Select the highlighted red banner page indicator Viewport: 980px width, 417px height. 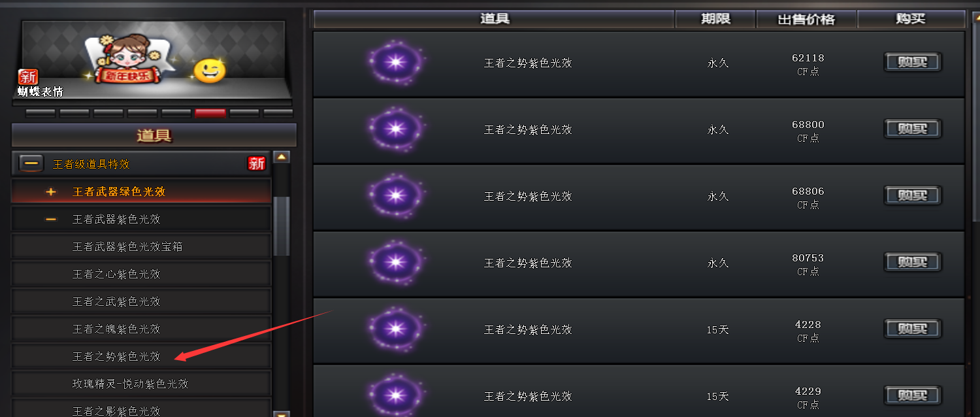tap(210, 113)
